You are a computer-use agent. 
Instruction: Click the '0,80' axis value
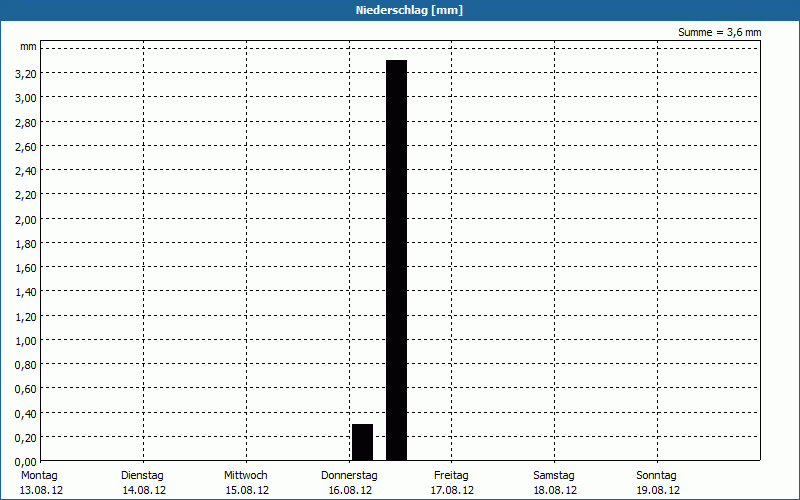[26, 366]
